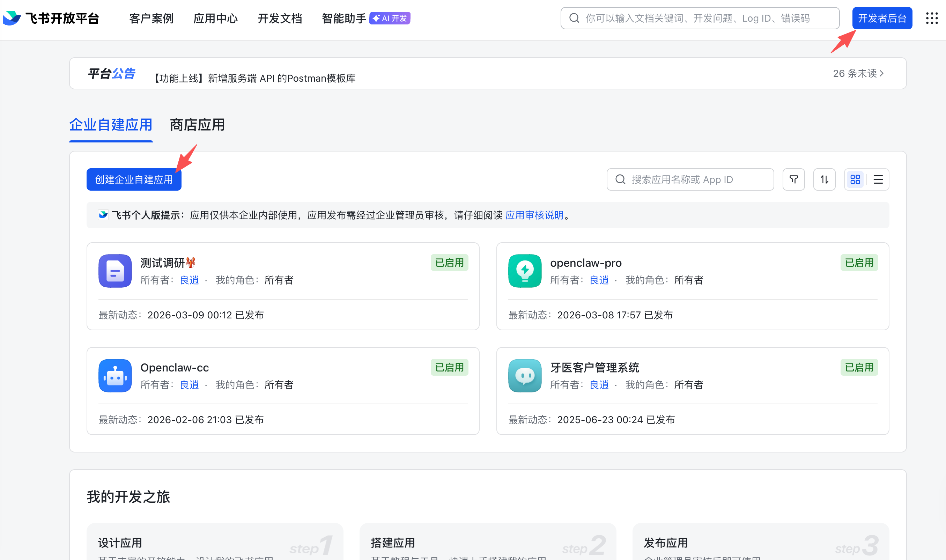The image size is (946, 560).
Task: Click 已启用 status on openclaw-pro card
Action: [859, 263]
